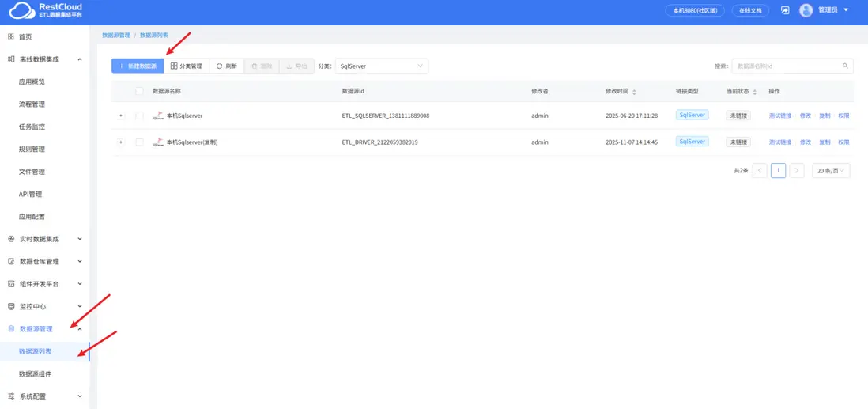This screenshot has width=868, height=409.
Task: Expand 监控中心 with its chevron
Action: click(x=80, y=306)
